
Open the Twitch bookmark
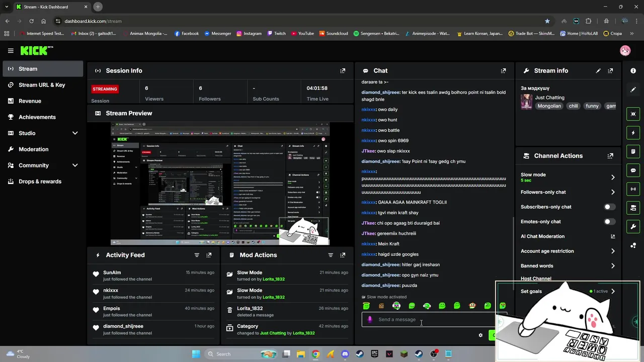pyautogui.click(x=276, y=34)
